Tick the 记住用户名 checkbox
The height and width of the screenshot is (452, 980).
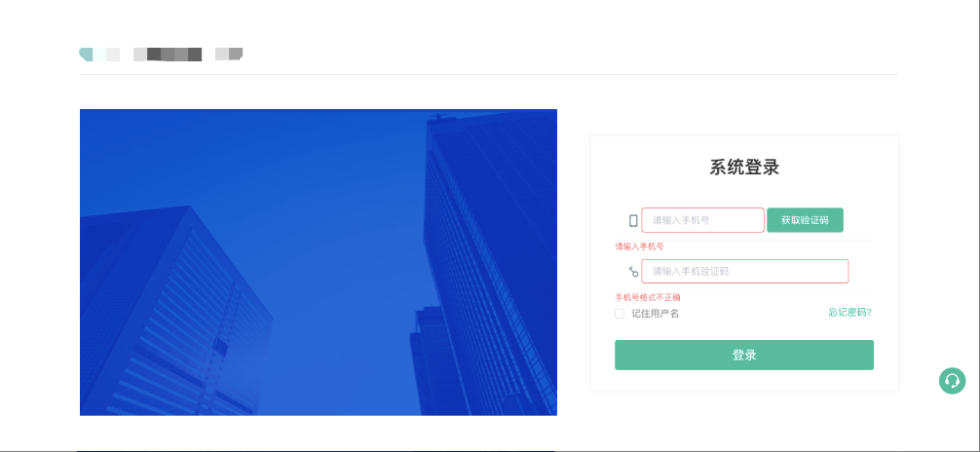pyautogui.click(x=620, y=314)
